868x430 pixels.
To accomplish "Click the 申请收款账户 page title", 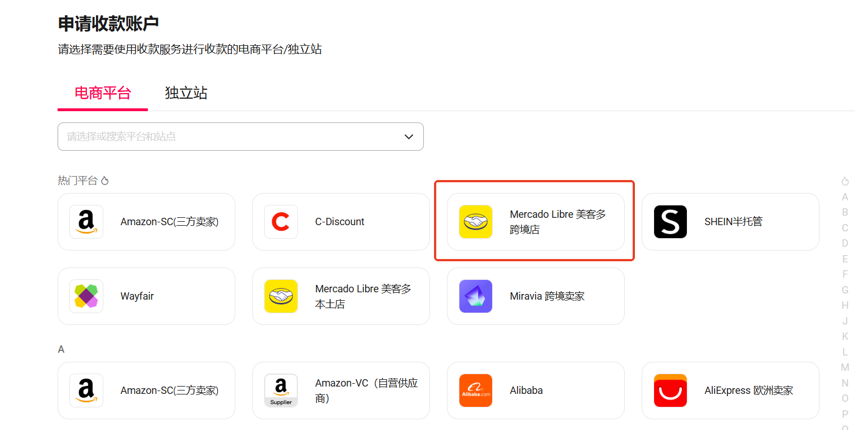I will (108, 24).
